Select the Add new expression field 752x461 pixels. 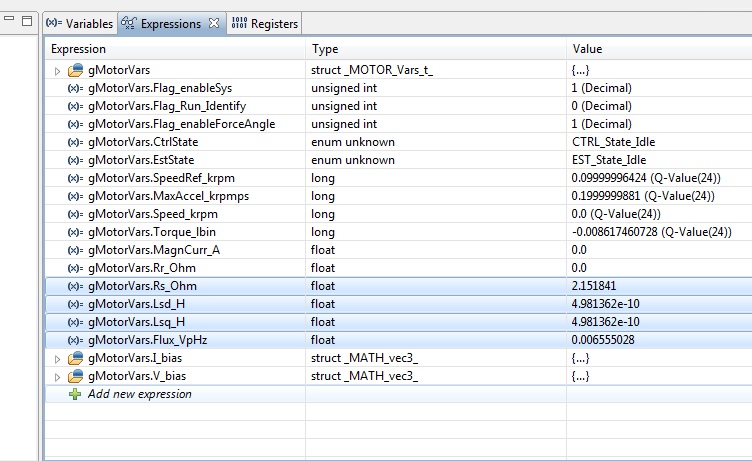tap(139, 394)
